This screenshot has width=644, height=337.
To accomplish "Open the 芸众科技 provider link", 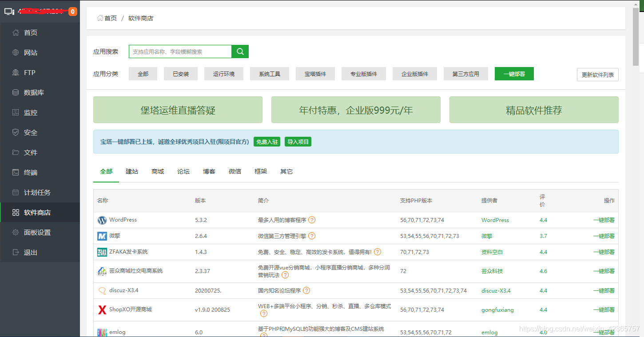I will click(x=492, y=271).
